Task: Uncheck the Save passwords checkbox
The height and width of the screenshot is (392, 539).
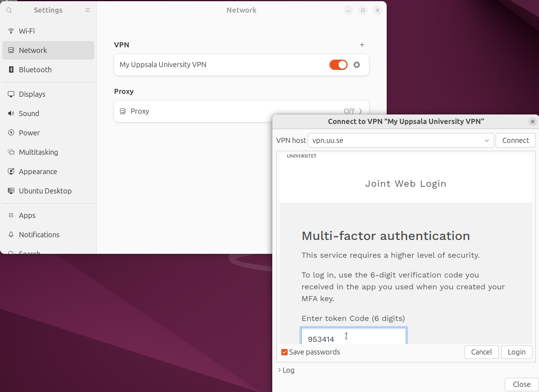Action: click(x=284, y=352)
